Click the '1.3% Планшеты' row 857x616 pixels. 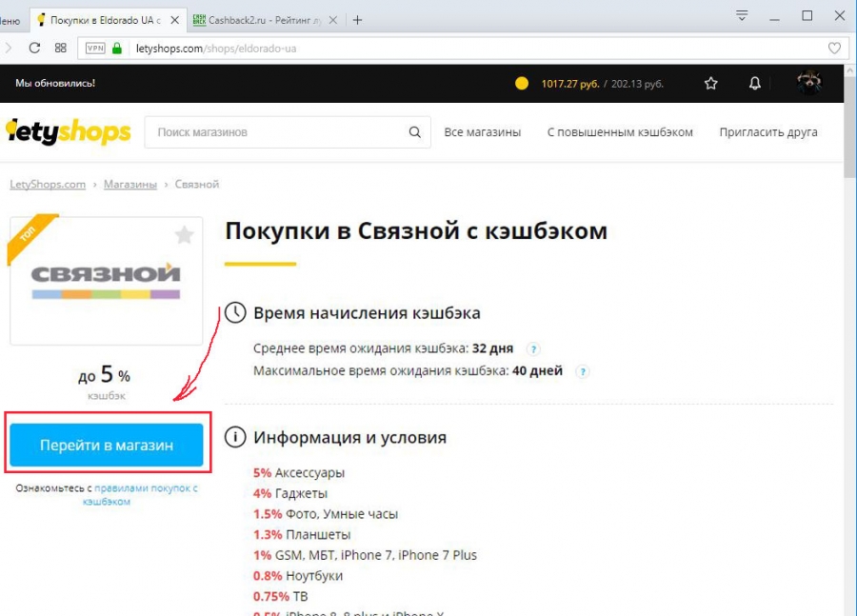[302, 534]
